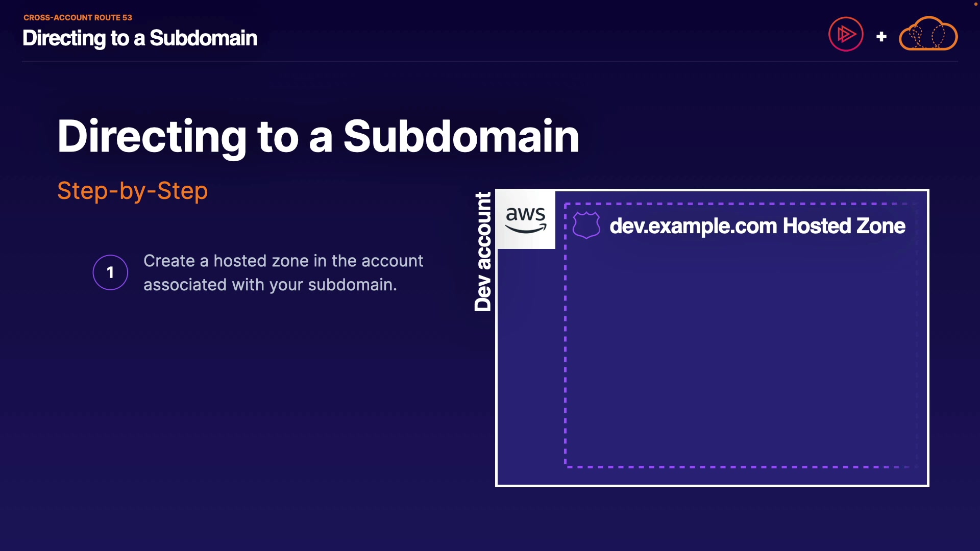Click the Pluralsight play logo icon
The width and height of the screenshot is (980, 551).
[846, 34]
